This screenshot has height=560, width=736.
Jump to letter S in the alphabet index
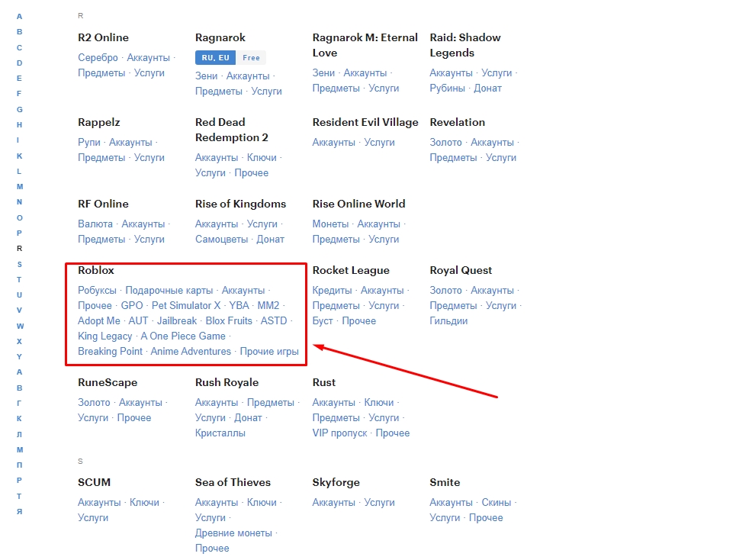[19, 264]
